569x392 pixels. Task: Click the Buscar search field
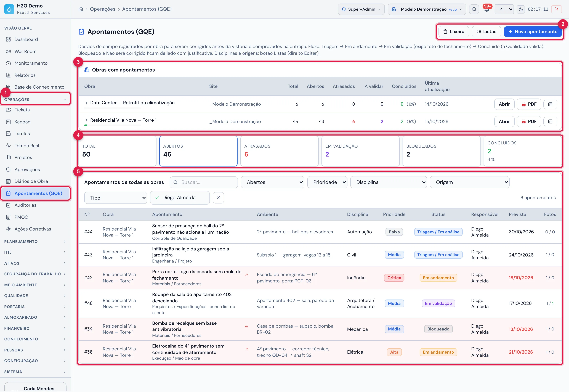point(204,182)
